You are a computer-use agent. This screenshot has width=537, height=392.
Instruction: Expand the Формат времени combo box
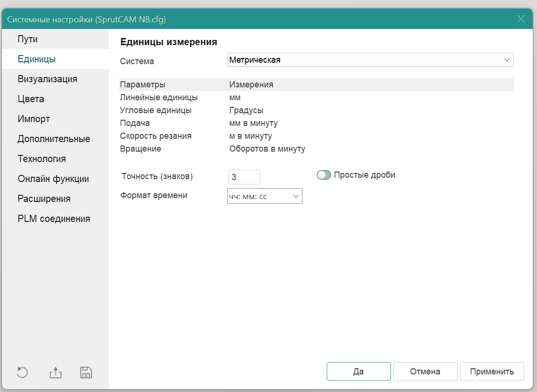pyautogui.click(x=265, y=196)
